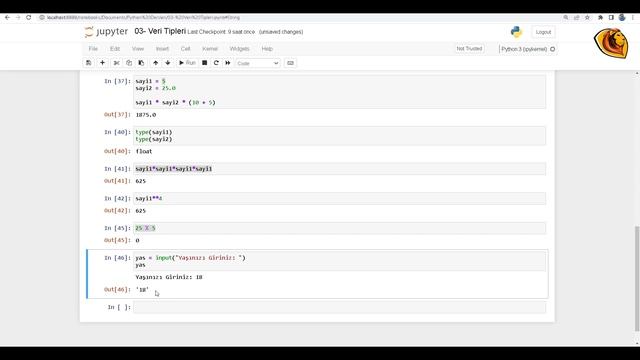This screenshot has height=360, width=640.
Task: Click the browser address bar URL
Action: (x=143, y=18)
